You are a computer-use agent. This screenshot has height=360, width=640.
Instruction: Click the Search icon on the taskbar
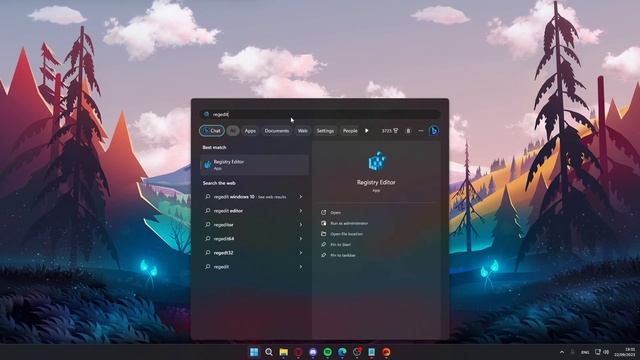point(269,352)
